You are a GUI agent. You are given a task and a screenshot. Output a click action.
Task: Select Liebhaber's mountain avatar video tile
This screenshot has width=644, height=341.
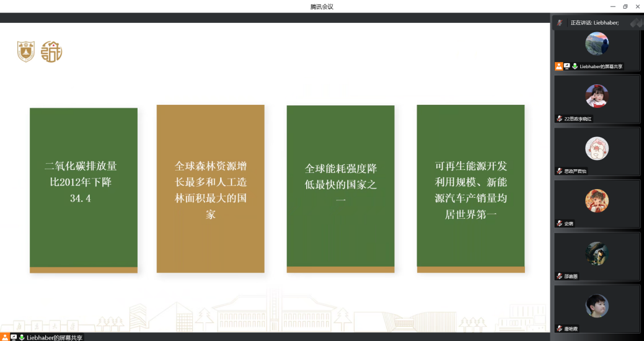[x=597, y=44]
